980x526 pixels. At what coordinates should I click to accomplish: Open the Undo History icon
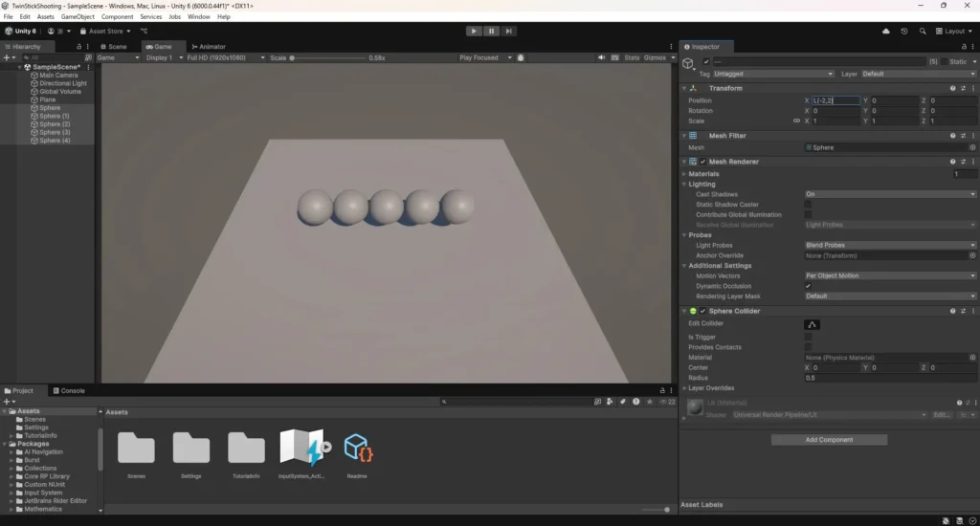pos(903,31)
